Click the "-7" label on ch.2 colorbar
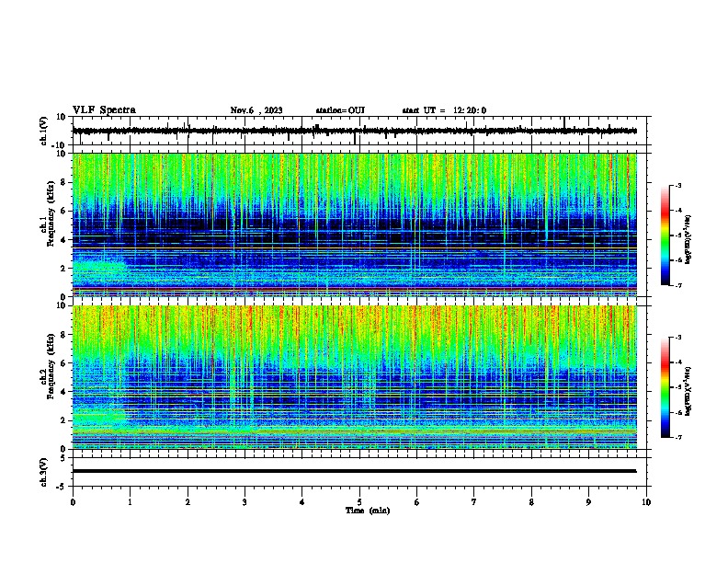 click(x=677, y=437)
